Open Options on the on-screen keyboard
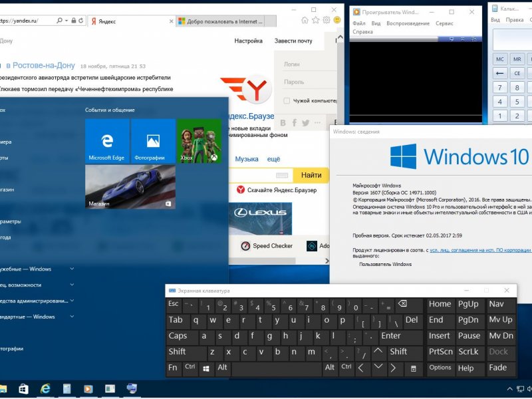Screen dimensions: 532x399 tap(440, 368)
